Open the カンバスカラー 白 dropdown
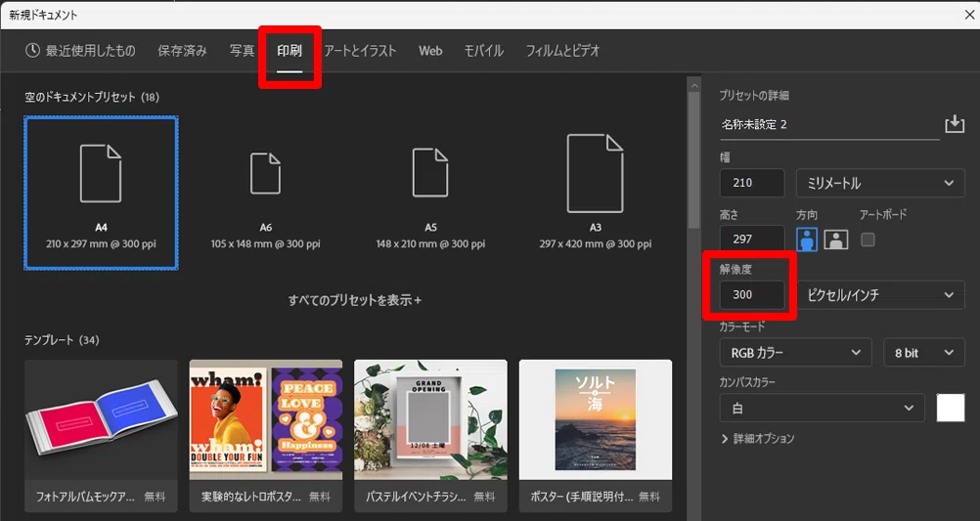Viewport: 980px width, 521px height. (822, 408)
